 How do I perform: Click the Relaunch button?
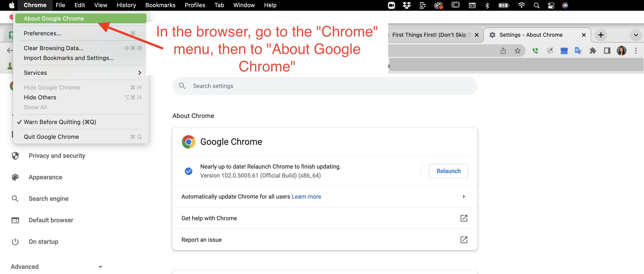pyautogui.click(x=448, y=171)
